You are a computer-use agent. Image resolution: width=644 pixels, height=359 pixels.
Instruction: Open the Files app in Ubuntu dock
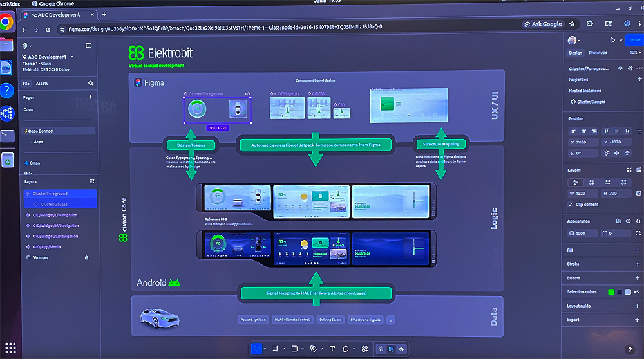(6, 44)
